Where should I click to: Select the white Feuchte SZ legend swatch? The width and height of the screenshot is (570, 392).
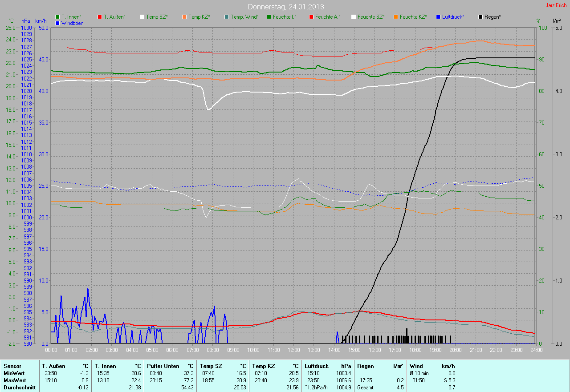tap(354, 17)
